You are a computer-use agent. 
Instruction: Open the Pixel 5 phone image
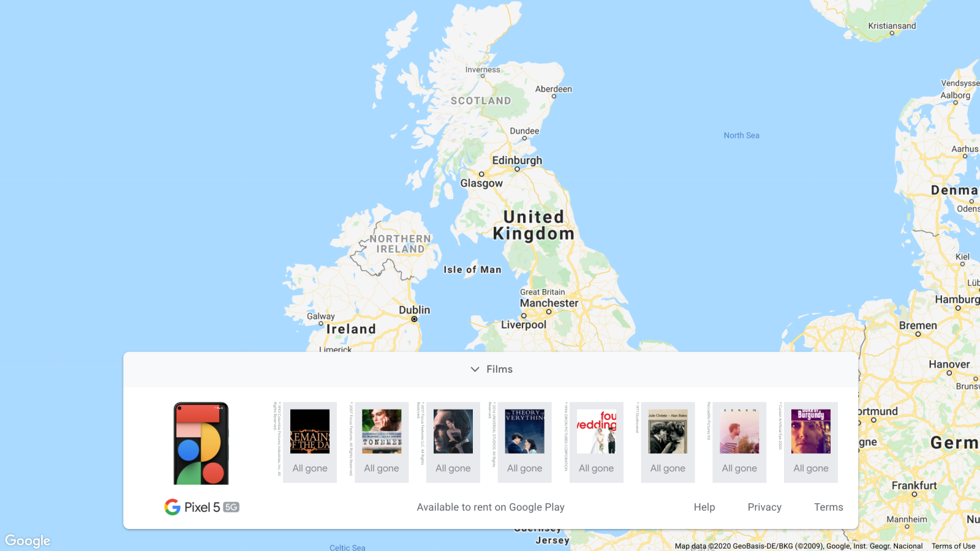point(201,443)
